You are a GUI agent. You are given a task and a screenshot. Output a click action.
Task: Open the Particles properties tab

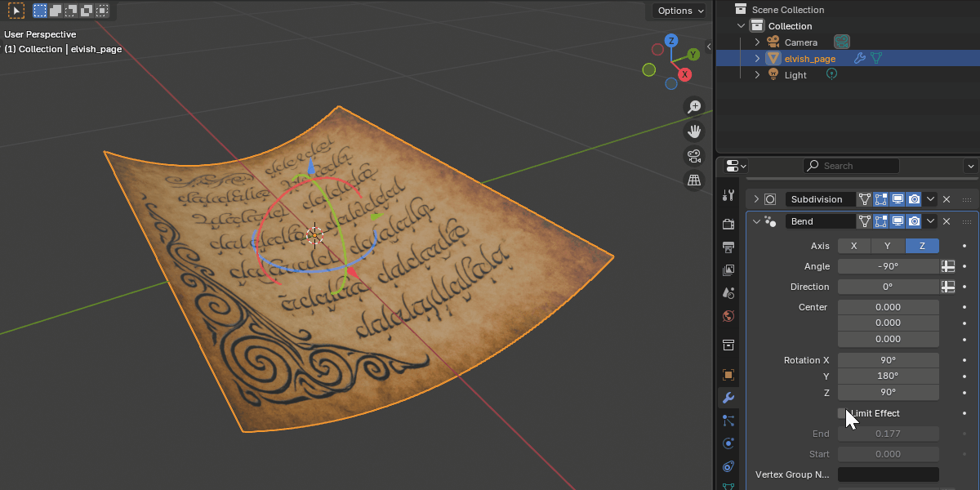[728, 421]
